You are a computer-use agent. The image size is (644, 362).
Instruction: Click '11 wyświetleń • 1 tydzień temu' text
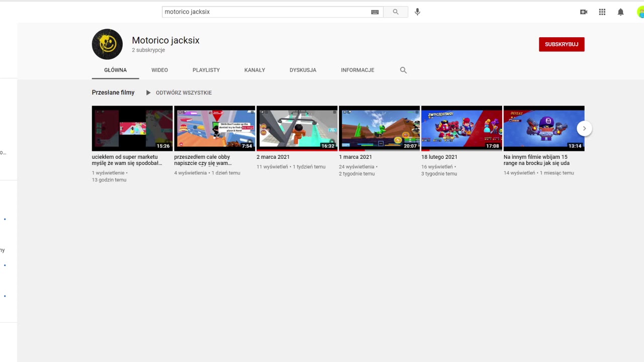click(x=291, y=167)
